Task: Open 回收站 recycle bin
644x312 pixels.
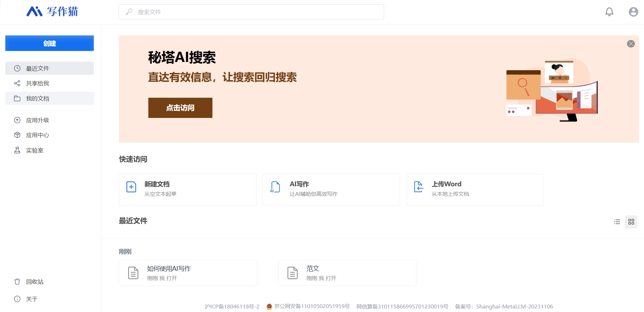Action: click(x=50, y=282)
